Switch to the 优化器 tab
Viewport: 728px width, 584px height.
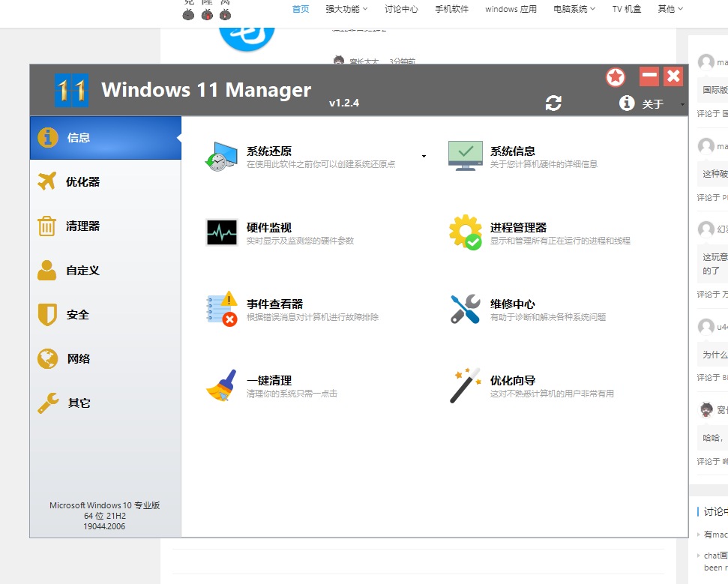point(106,182)
